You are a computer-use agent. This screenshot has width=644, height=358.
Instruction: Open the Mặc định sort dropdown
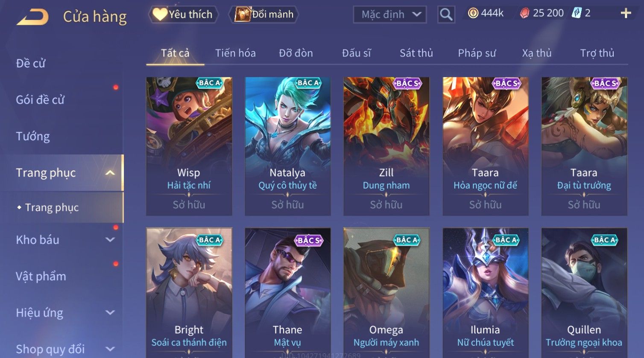pos(389,15)
